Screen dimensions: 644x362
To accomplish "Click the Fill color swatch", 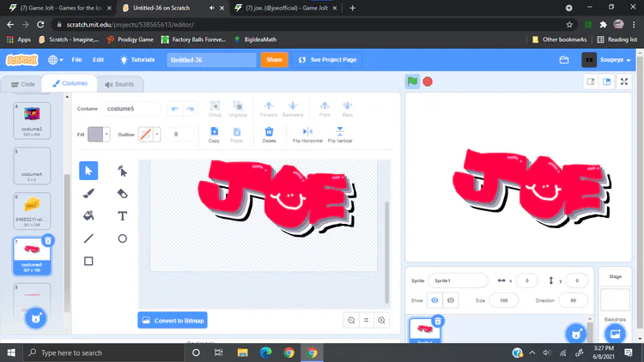I will pos(95,134).
